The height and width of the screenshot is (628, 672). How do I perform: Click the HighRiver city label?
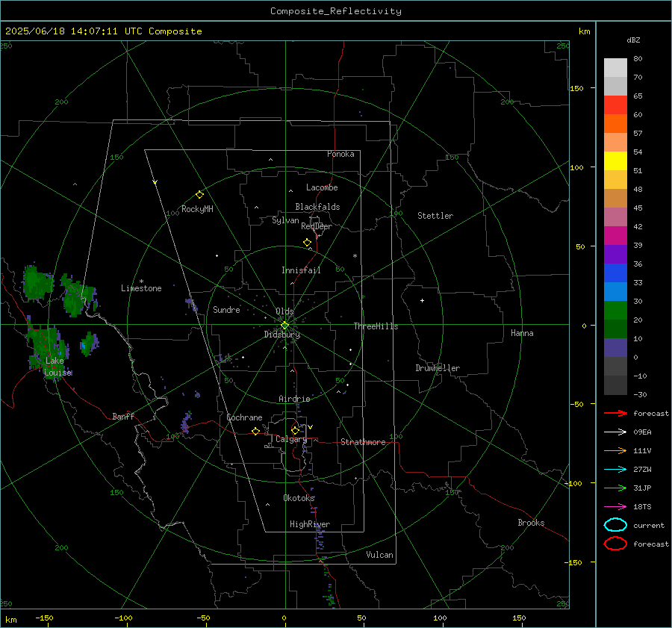[x=310, y=524]
